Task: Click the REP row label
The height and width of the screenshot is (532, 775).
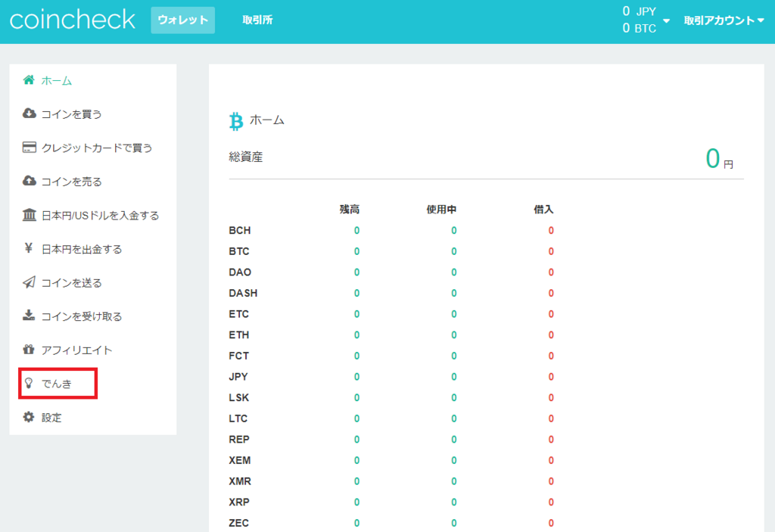Action: [x=238, y=439]
